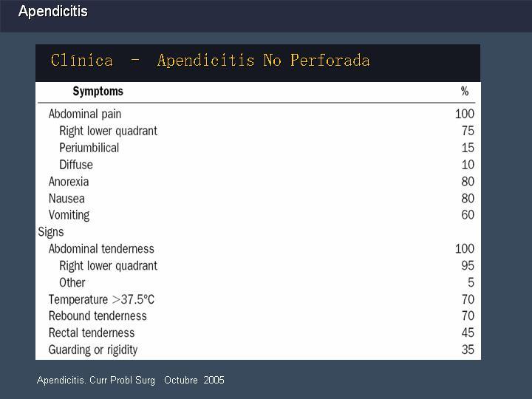This screenshot has width=532, height=399.
Task: Select the value 45 for Rectal tenderness
Action: tap(468, 332)
